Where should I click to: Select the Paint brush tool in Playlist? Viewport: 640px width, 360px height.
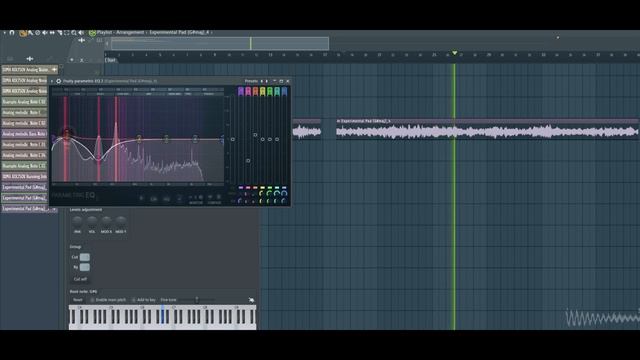pyautogui.click(x=30, y=33)
